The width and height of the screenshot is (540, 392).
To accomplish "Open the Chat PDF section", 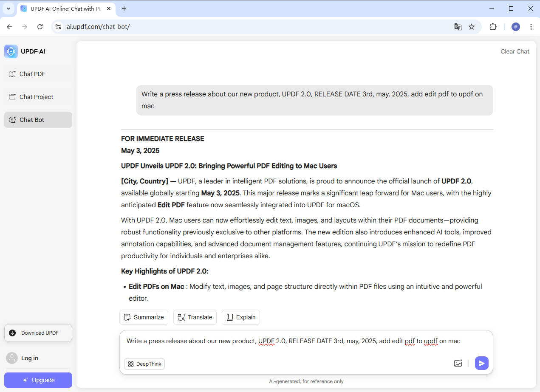I will click(38, 74).
